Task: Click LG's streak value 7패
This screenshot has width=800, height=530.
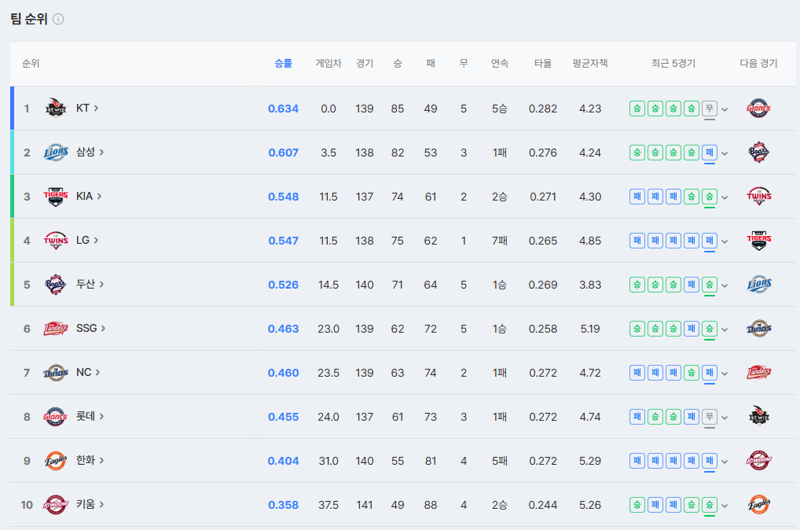Action: pos(499,241)
